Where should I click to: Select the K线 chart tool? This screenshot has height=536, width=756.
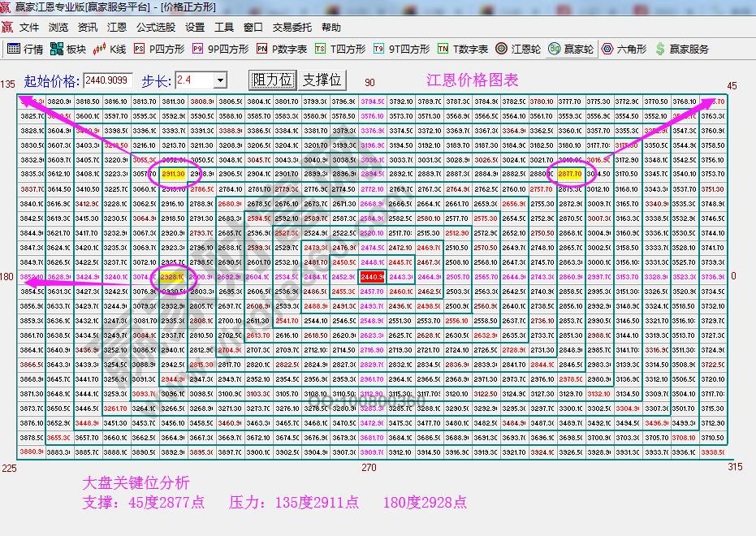[106, 48]
